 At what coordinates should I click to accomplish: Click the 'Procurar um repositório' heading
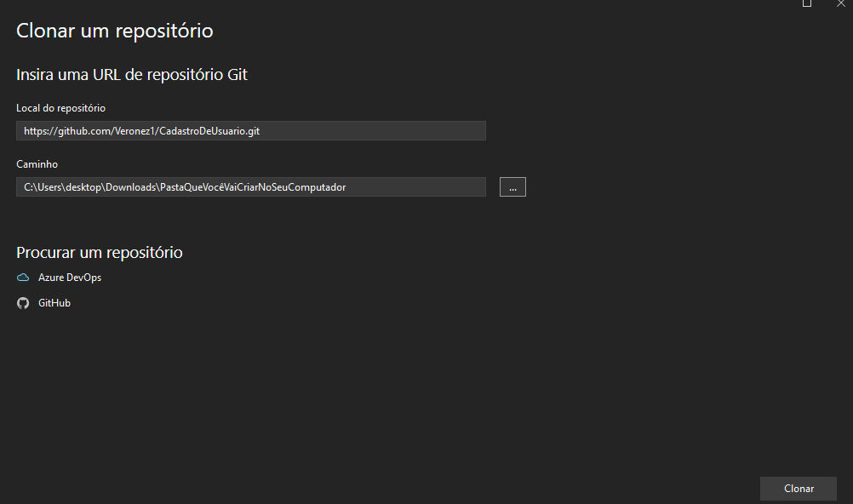click(100, 253)
